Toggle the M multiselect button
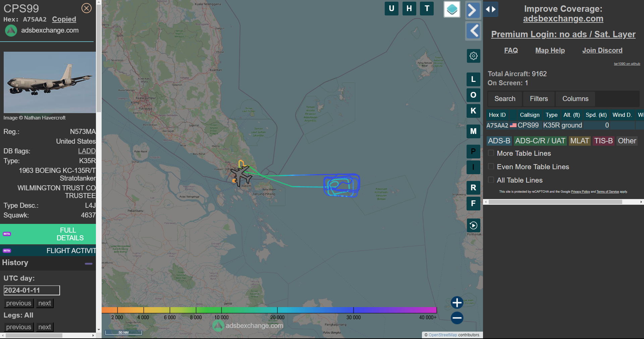The width and height of the screenshot is (644, 339). pyautogui.click(x=474, y=131)
